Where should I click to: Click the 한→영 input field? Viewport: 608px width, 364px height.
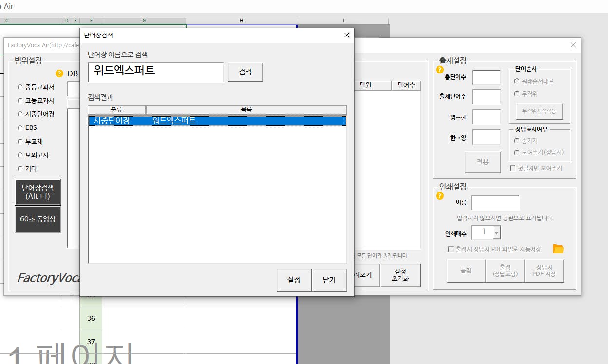click(487, 137)
